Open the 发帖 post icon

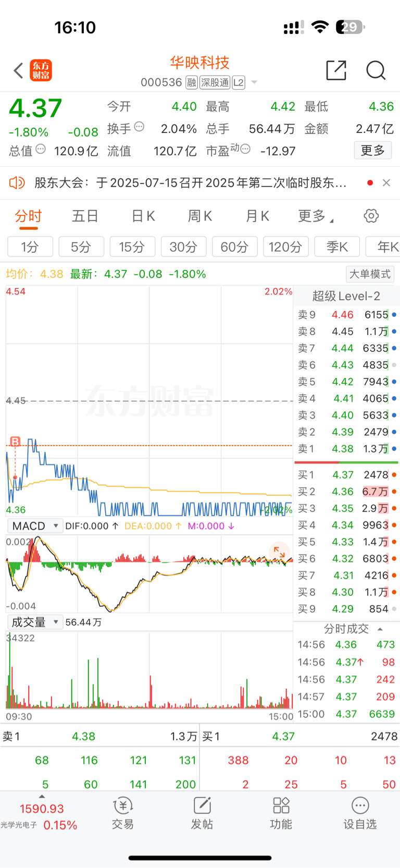point(202,813)
